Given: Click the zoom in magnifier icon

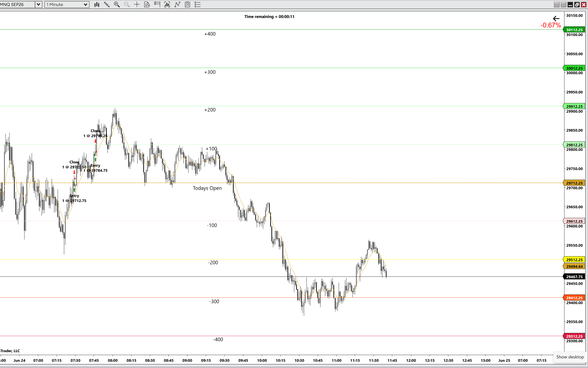Looking at the screenshot, I should click(117, 4).
